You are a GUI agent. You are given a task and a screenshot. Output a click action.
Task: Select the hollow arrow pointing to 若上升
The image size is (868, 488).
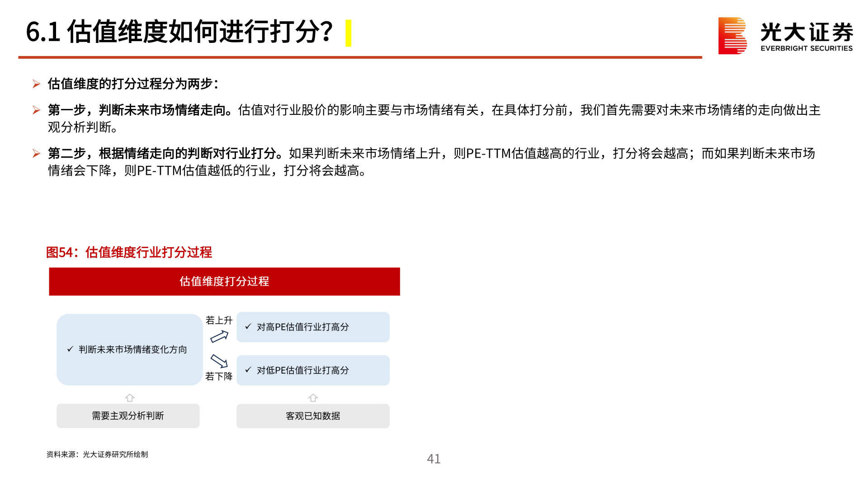pyautogui.click(x=219, y=337)
